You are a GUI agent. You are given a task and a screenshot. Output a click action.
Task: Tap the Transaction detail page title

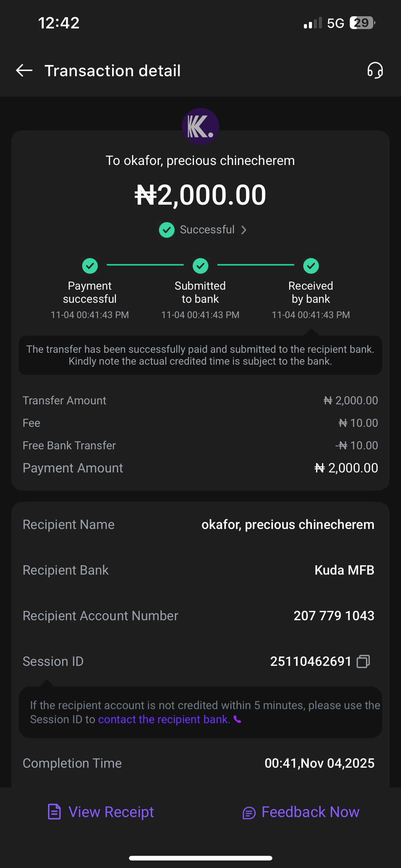tap(112, 71)
